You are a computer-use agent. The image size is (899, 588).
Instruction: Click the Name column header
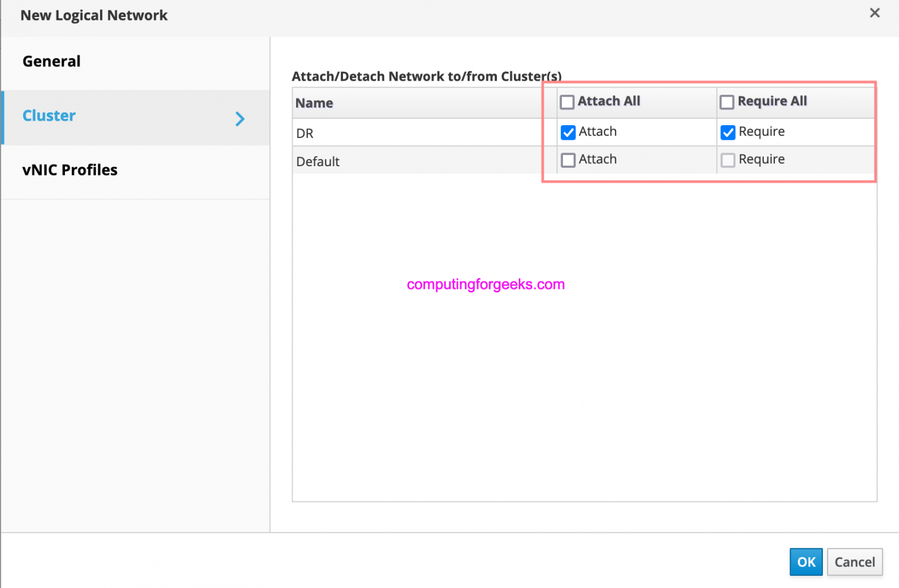pyautogui.click(x=314, y=103)
